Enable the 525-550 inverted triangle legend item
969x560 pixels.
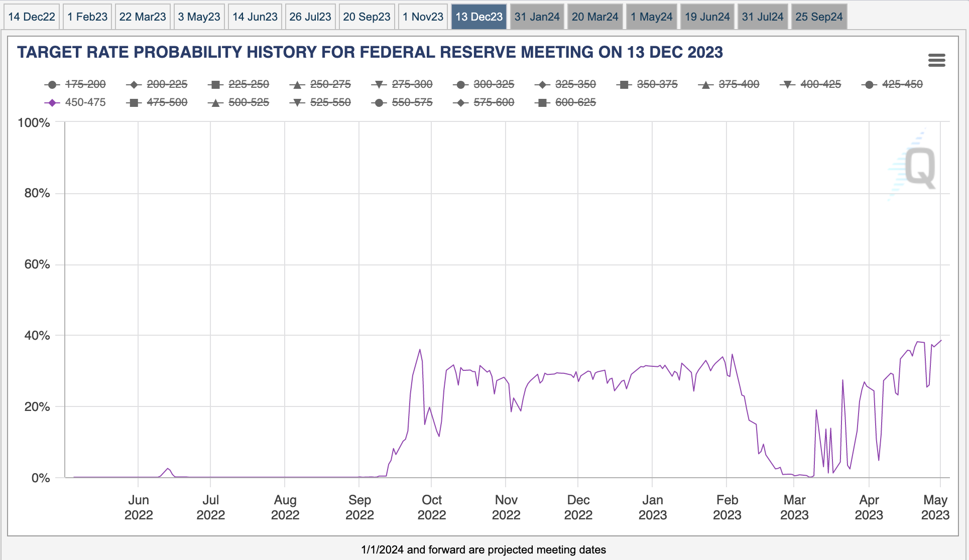tap(330, 102)
